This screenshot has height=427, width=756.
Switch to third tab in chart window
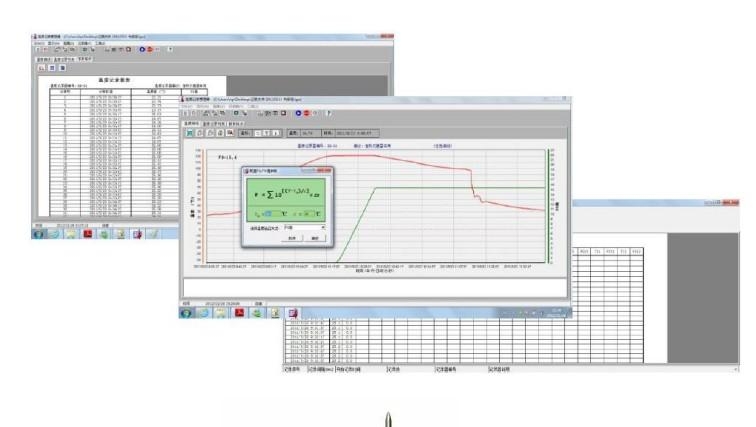tap(236, 124)
